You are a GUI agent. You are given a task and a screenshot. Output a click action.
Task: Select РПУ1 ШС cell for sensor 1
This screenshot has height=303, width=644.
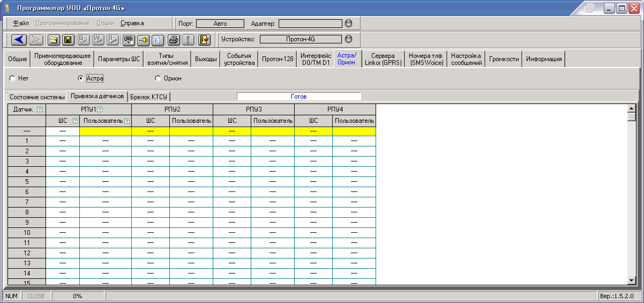coord(63,141)
